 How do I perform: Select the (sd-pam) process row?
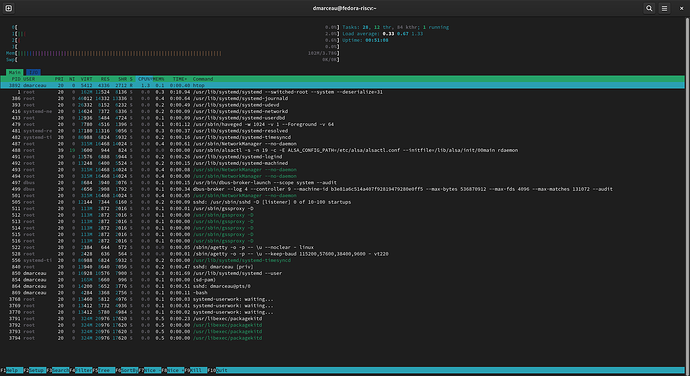pos(342,280)
